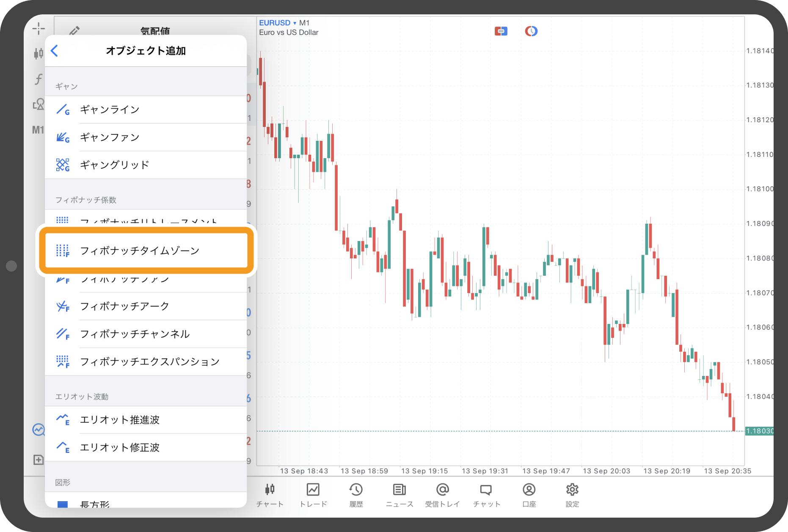788x532 pixels.
Task: Toggle the red-blue session indicator above the chart
Action: tap(501, 30)
